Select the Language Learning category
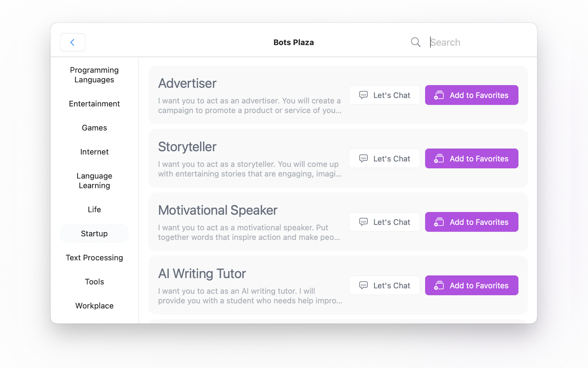588x368 pixels. coord(94,181)
